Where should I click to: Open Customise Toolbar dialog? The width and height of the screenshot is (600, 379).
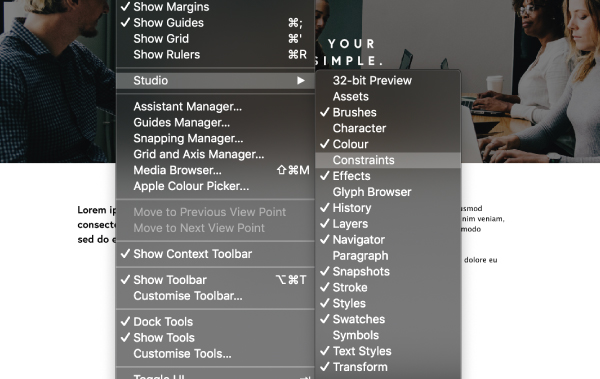click(x=215, y=296)
